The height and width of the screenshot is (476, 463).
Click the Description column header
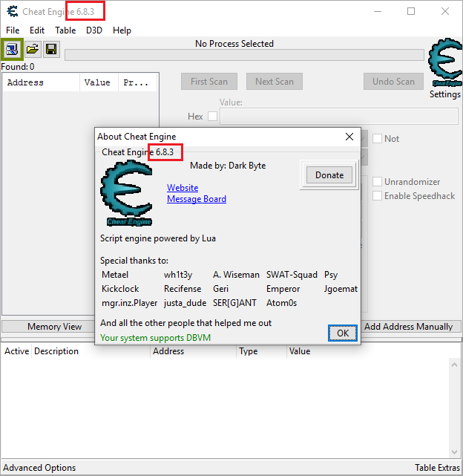[91, 351]
